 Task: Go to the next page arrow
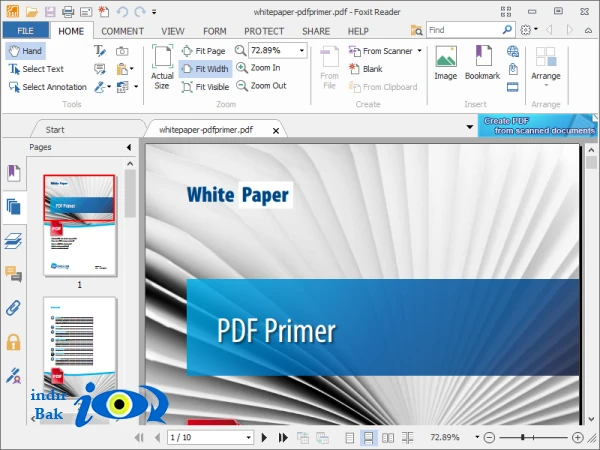tap(264, 437)
